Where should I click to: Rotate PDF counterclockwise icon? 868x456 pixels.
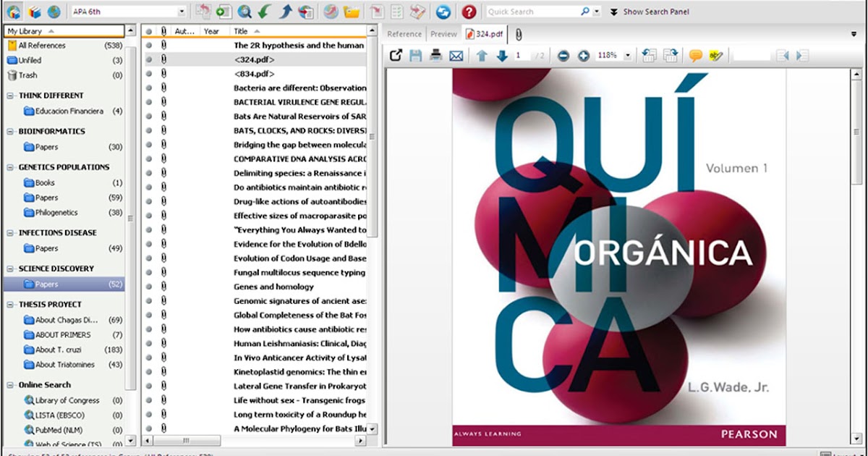click(649, 55)
